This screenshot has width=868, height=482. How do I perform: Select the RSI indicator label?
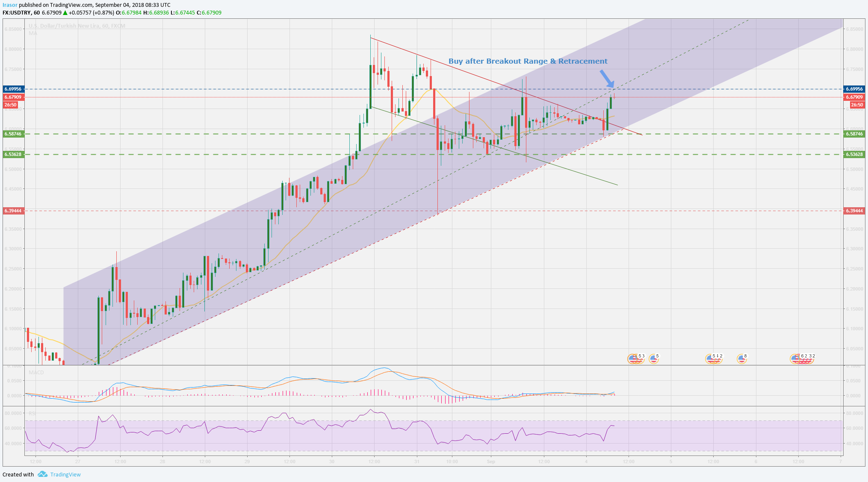[x=32, y=413]
